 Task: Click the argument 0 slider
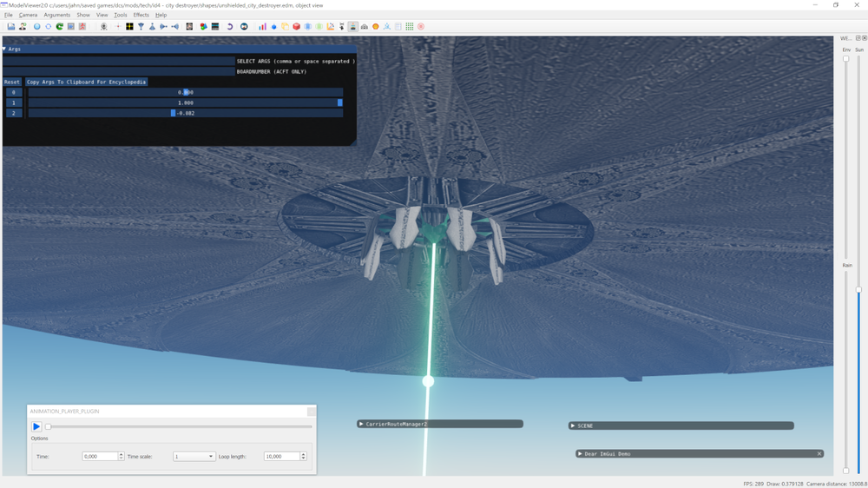[186, 93]
